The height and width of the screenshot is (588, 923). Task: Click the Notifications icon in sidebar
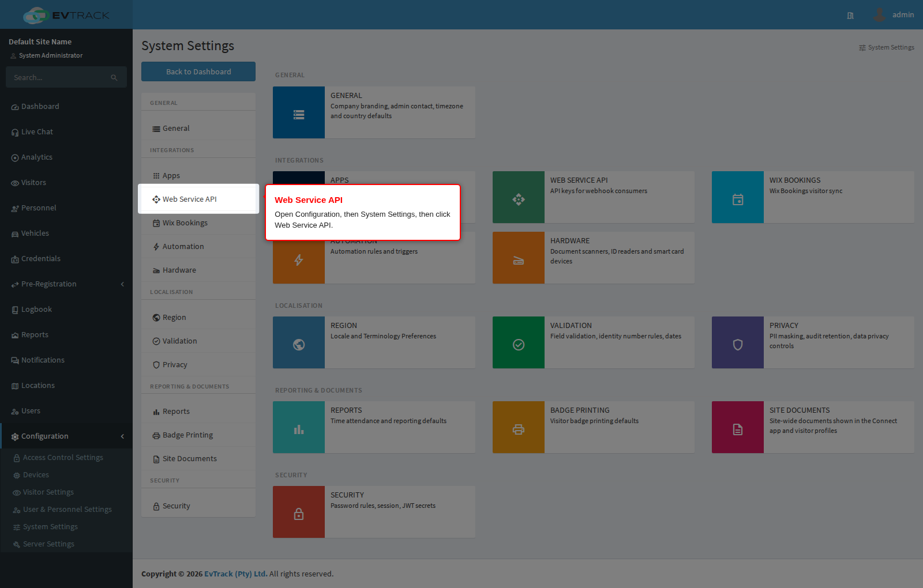coord(15,361)
